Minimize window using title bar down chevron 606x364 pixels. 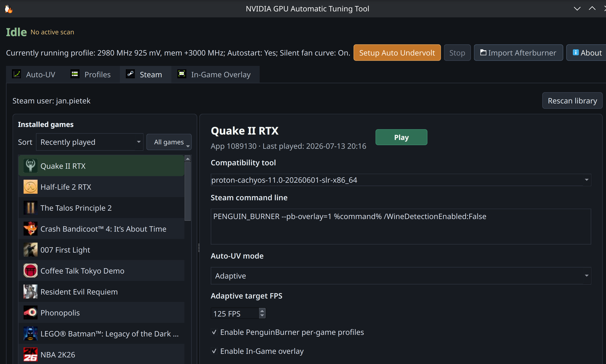click(x=577, y=9)
